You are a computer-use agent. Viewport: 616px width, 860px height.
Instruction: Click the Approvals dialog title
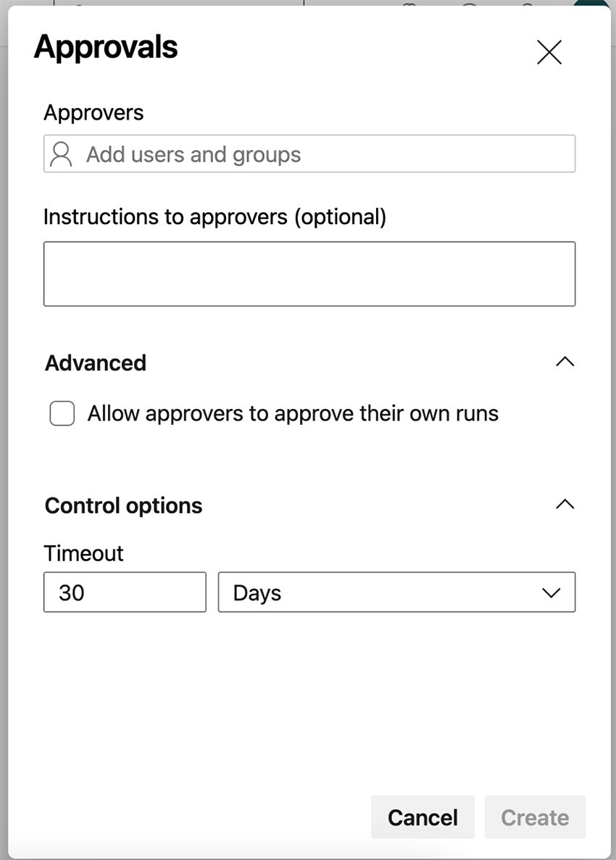106,47
